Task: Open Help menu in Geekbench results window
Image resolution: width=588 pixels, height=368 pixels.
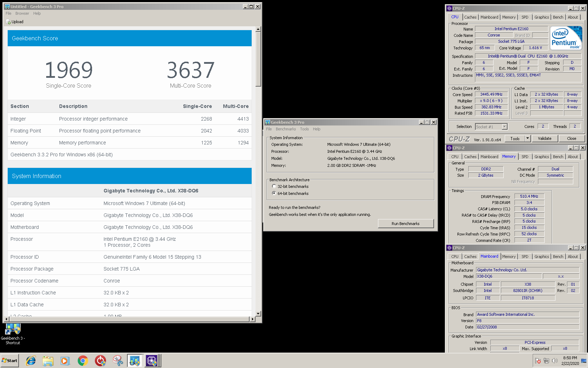Action: [x=37, y=13]
